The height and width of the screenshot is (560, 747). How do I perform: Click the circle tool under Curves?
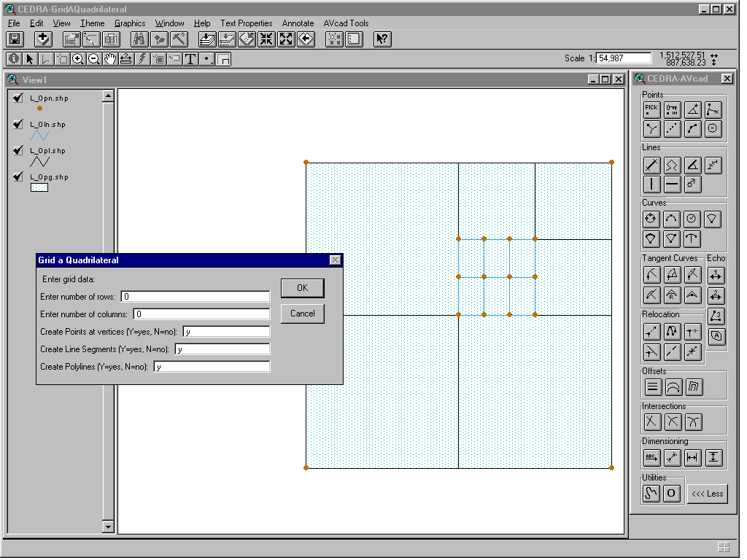[651, 219]
